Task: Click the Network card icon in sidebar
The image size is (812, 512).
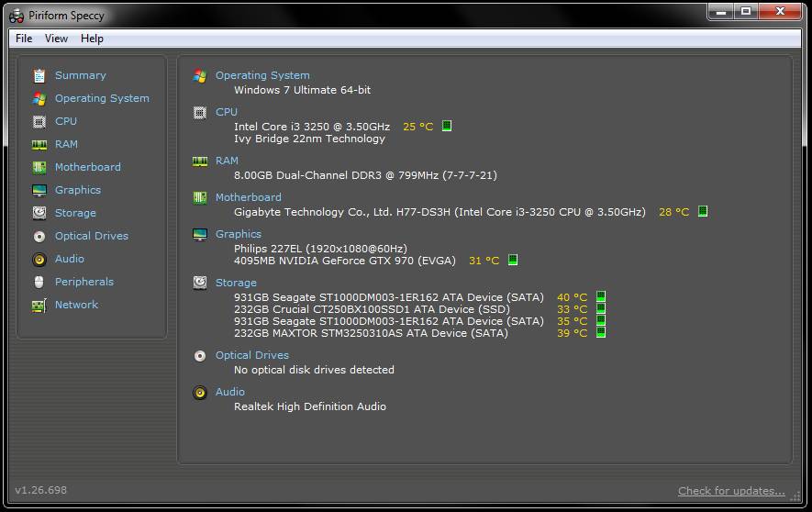Action: pos(39,306)
